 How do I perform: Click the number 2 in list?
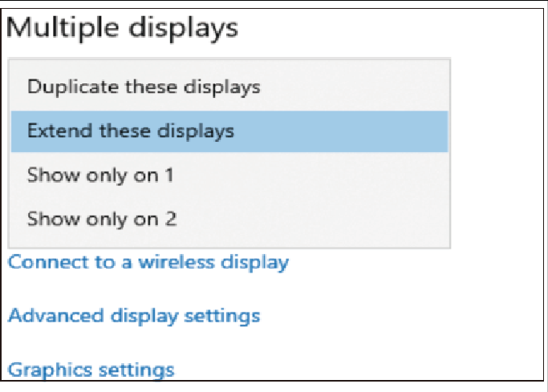[x=171, y=218]
